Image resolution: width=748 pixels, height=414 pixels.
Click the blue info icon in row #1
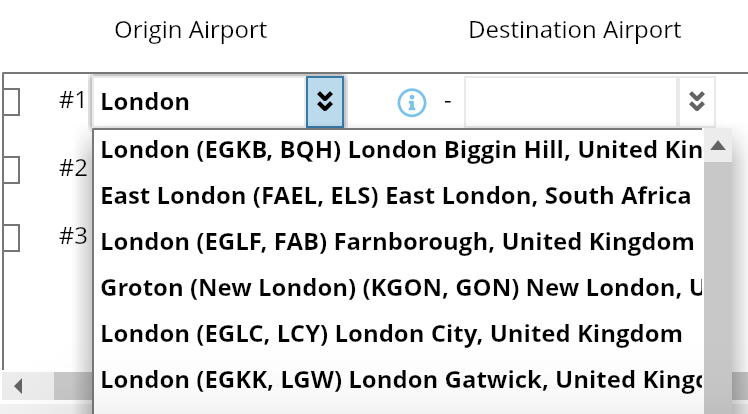point(412,102)
